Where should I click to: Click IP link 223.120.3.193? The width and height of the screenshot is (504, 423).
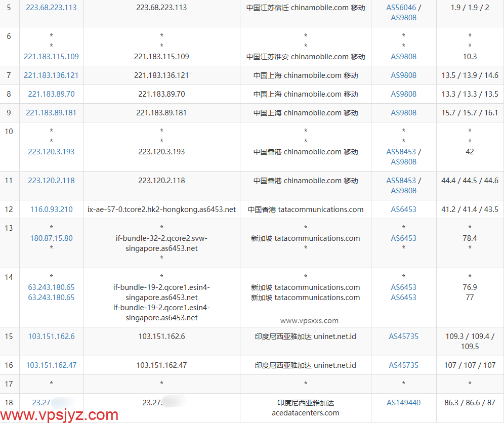(x=51, y=152)
